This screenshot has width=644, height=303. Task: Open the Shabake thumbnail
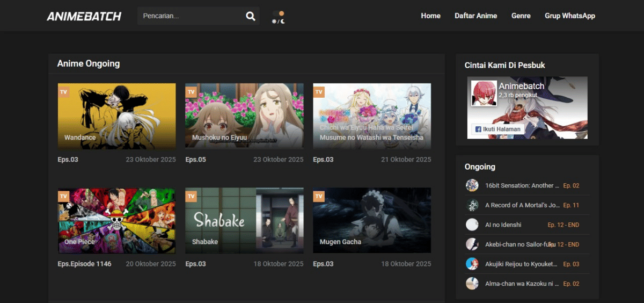click(244, 220)
